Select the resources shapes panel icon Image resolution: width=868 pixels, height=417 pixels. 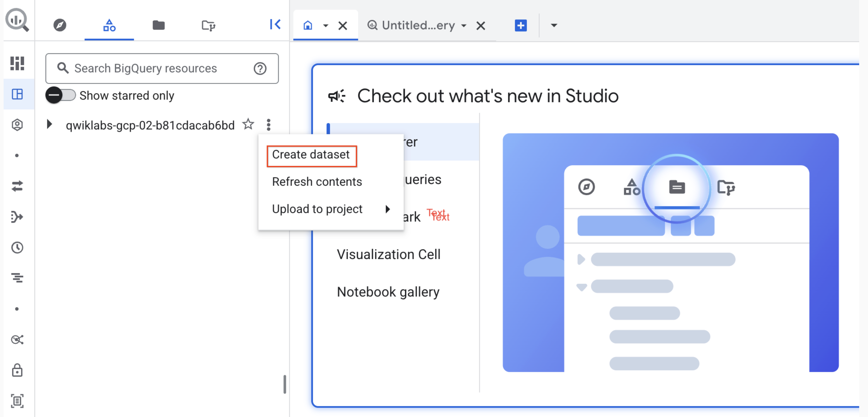point(109,25)
